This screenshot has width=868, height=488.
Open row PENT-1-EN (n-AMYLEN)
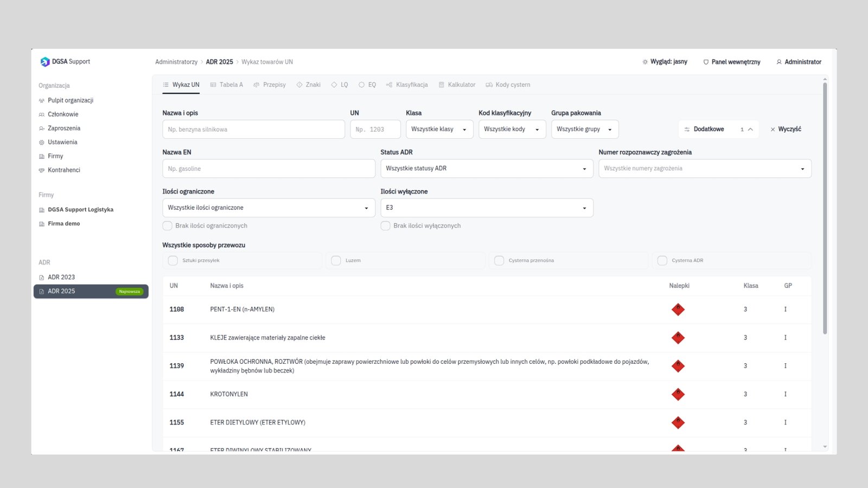click(487, 310)
